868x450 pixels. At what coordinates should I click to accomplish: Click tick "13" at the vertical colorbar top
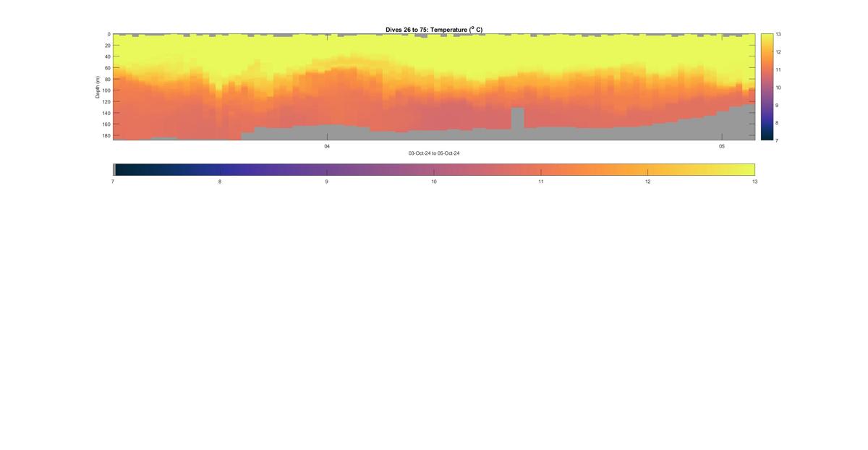coord(778,34)
